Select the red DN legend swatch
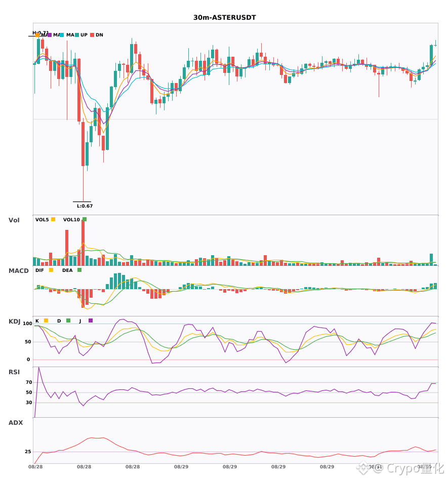The height and width of the screenshot is (481, 448). [x=92, y=35]
